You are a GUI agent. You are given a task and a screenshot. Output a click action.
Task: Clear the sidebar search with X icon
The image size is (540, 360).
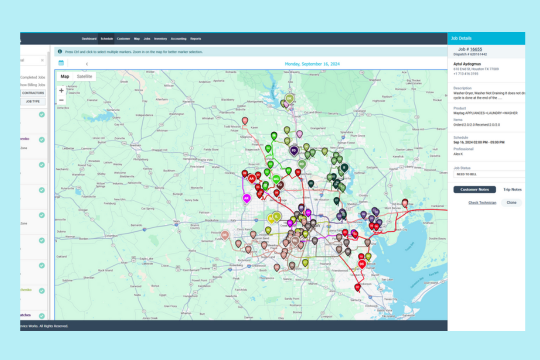[x=42, y=60]
